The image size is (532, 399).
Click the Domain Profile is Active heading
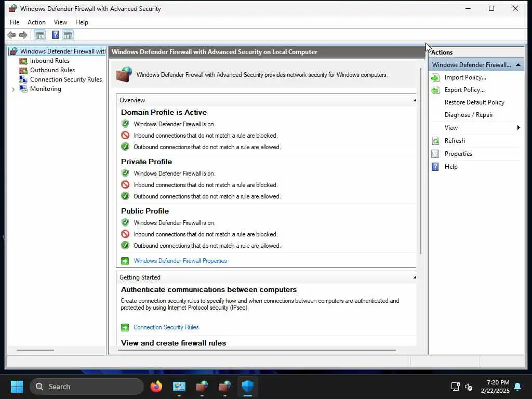tap(164, 113)
